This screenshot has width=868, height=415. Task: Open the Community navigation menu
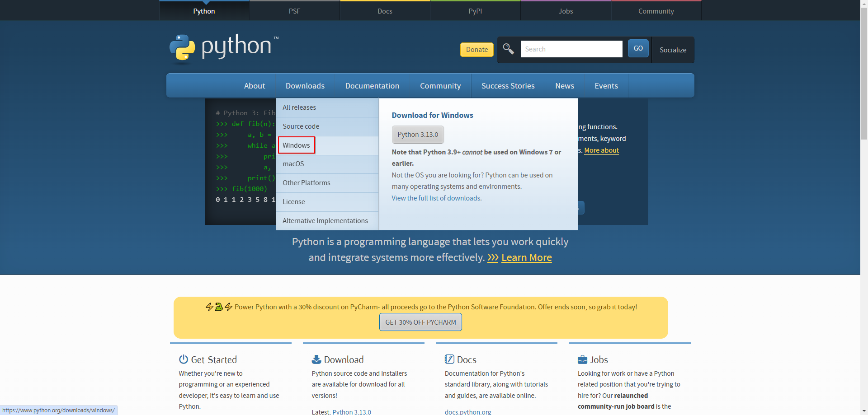(440, 86)
